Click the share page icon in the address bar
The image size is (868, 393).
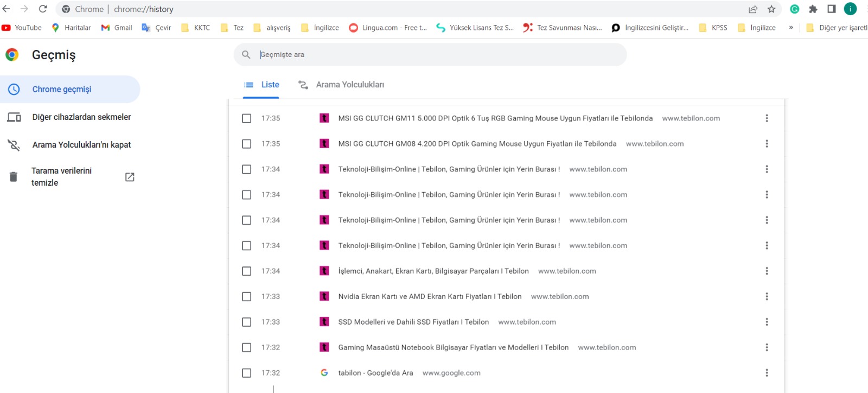tap(753, 9)
